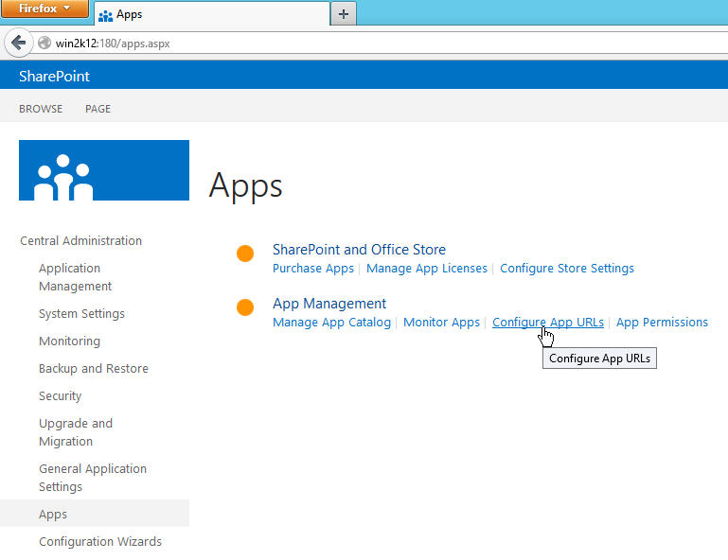Select Configuration Wizards in sidebar

pos(100,541)
